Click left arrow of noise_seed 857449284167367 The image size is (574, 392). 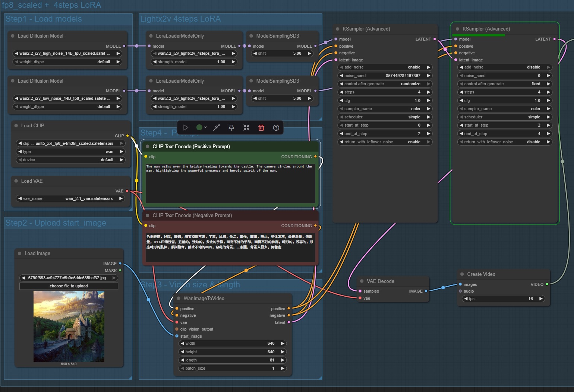click(x=341, y=76)
